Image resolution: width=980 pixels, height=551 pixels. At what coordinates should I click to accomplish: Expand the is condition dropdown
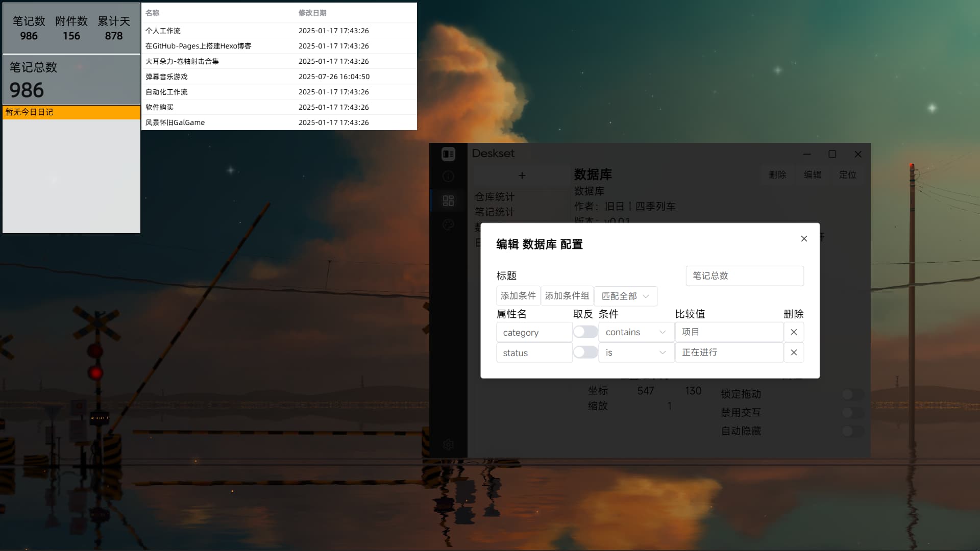(636, 353)
